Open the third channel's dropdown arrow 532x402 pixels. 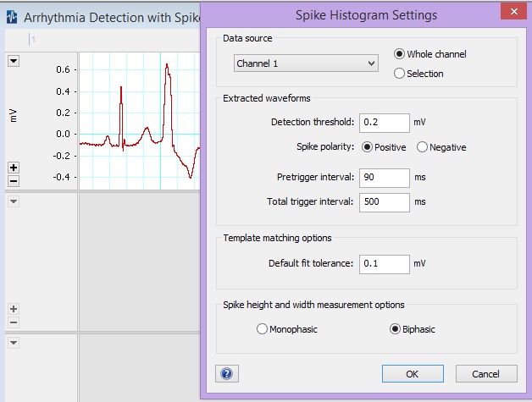(x=14, y=342)
